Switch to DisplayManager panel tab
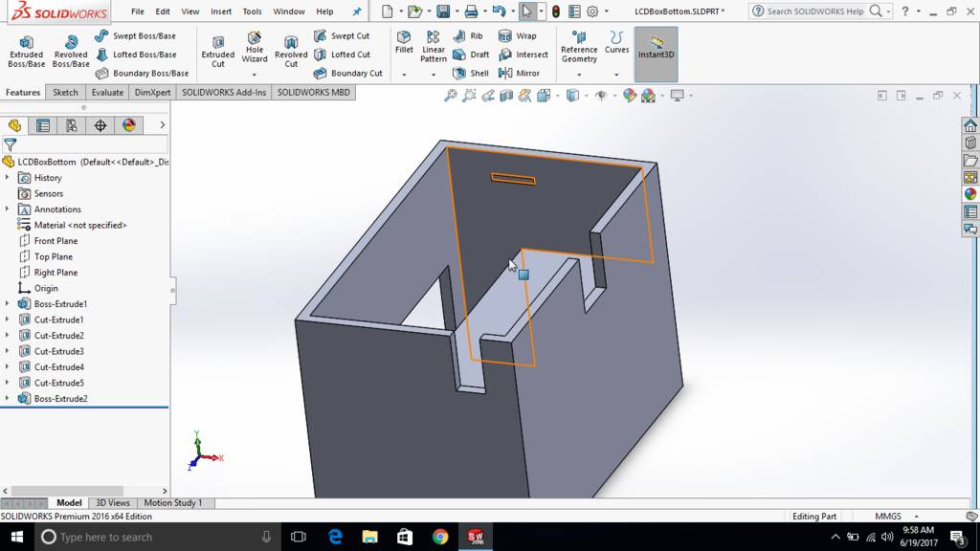 129,125
